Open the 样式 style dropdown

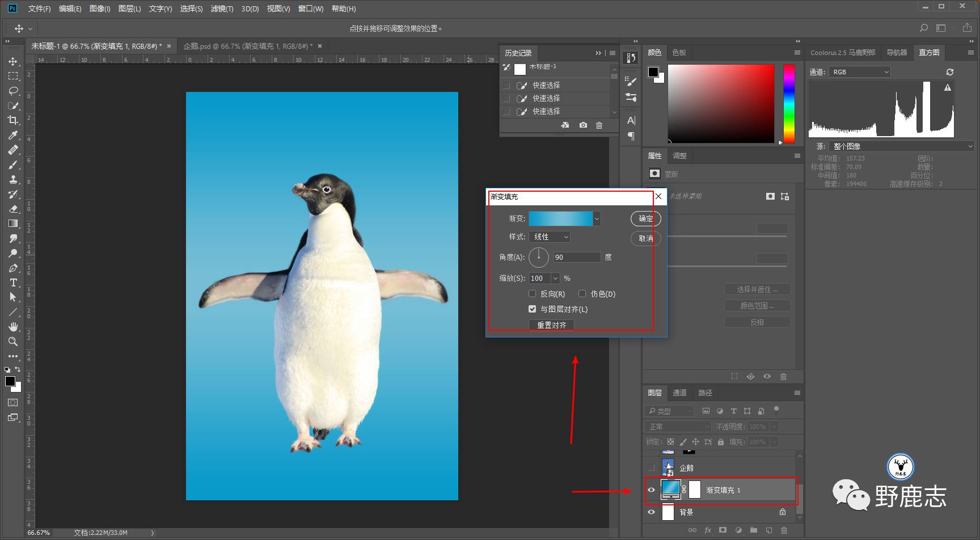[x=549, y=237]
